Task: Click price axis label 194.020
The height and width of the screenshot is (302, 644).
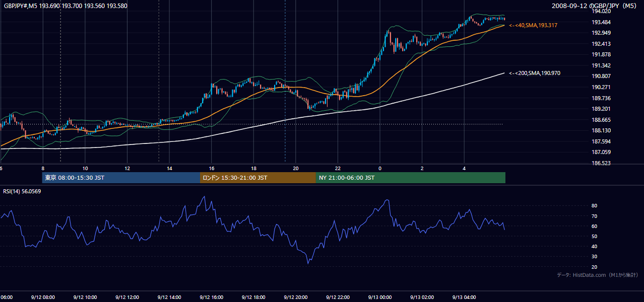Action: point(601,12)
